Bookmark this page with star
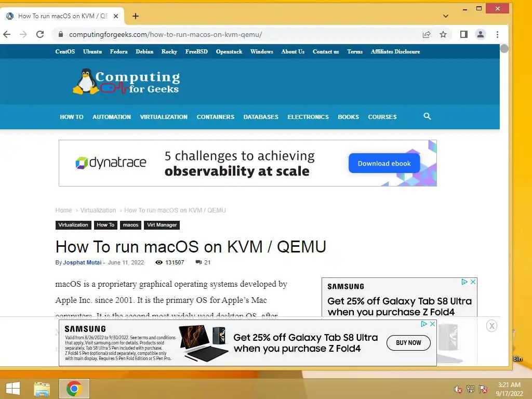This screenshot has width=532, height=399. pos(443,34)
